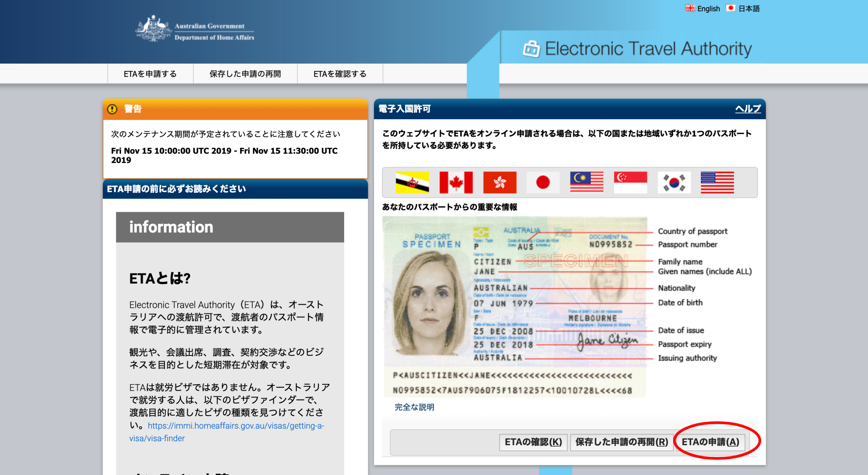
Task: Click the Japan flag in the country list
Action: tap(543, 182)
